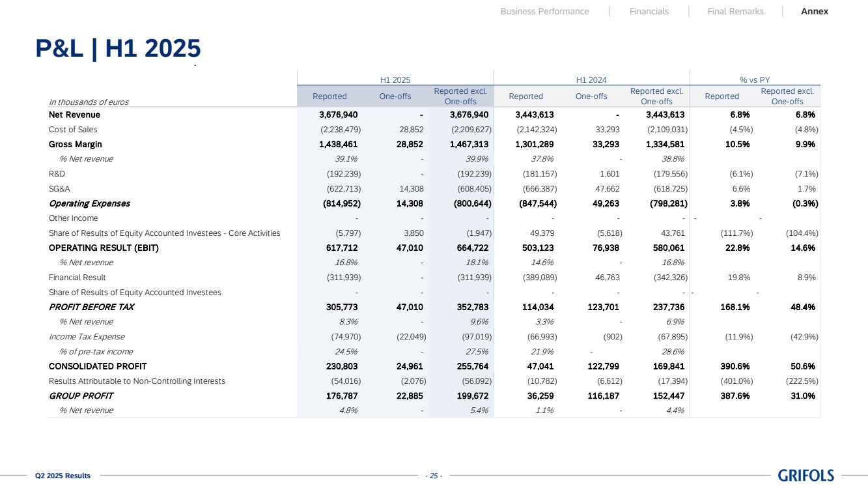Screen dimensions: 868x488
Task: Click the H1 2025 column group header
Action: coord(395,79)
